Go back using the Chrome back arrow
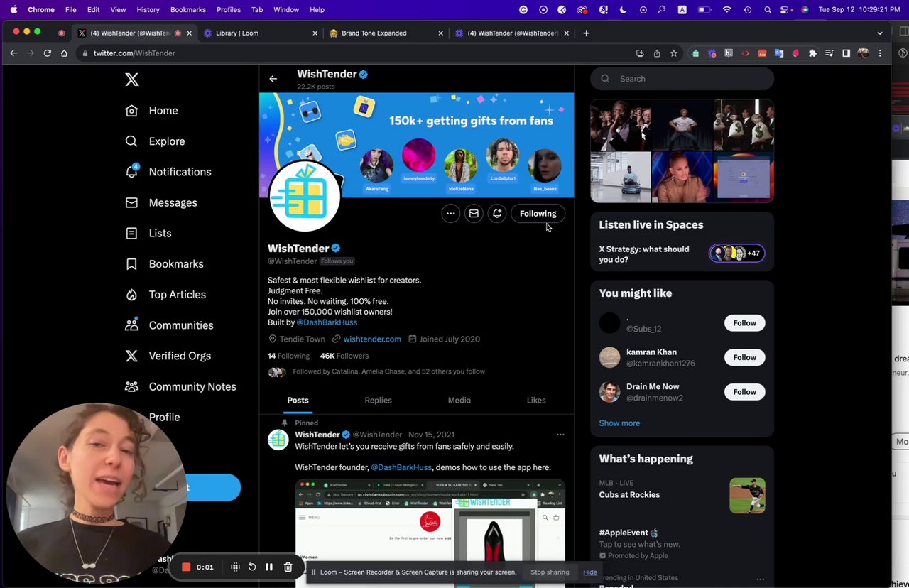Image resolution: width=909 pixels, height=588 pixels. 13,53
